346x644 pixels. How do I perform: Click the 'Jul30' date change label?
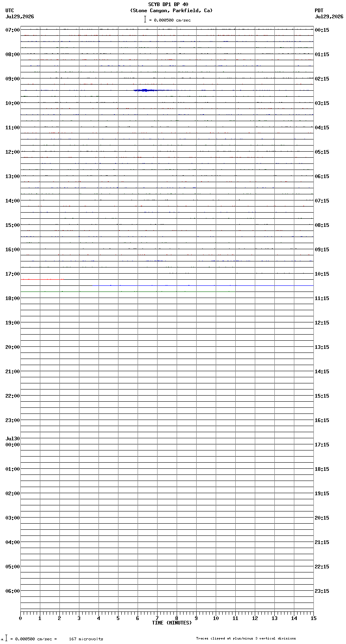(x=13, y=439)
